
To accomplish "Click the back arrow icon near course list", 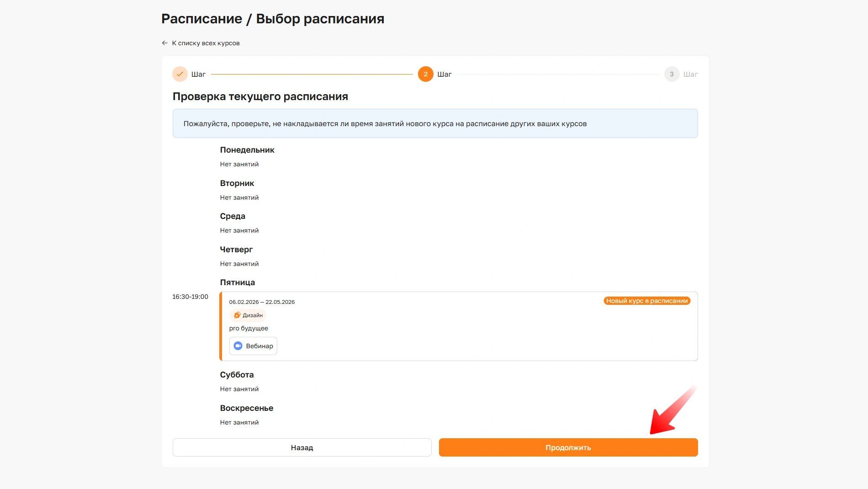I will coord(164,43).
